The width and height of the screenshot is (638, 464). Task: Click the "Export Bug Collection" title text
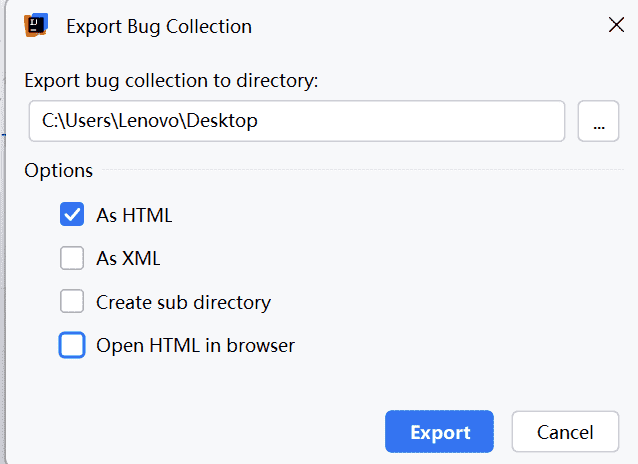coord(159,26)
